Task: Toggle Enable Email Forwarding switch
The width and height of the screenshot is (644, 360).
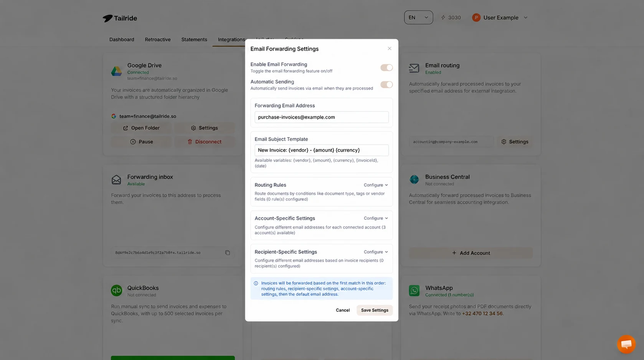Action: tap(386, 68)
